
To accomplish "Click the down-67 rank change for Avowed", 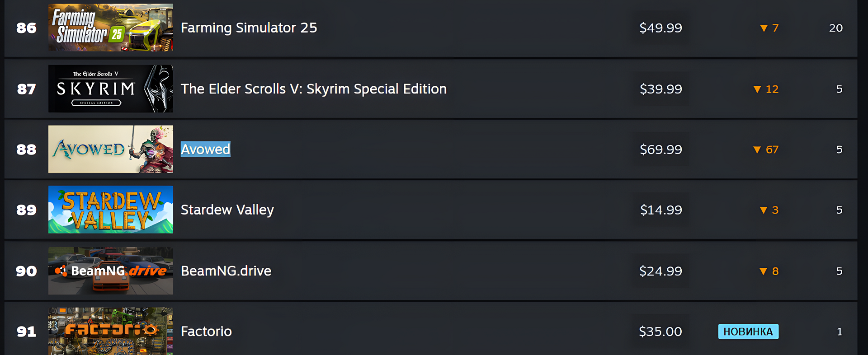I will (x=766, y=149).
